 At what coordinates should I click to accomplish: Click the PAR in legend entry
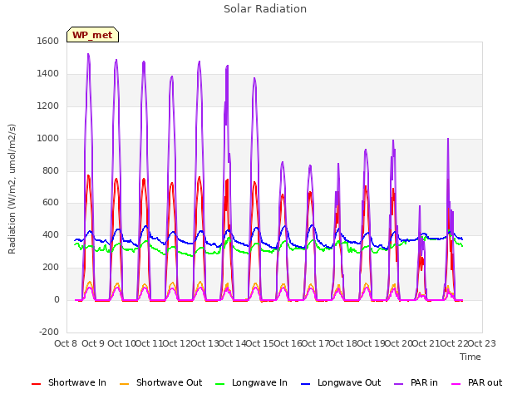coord(416,383)
